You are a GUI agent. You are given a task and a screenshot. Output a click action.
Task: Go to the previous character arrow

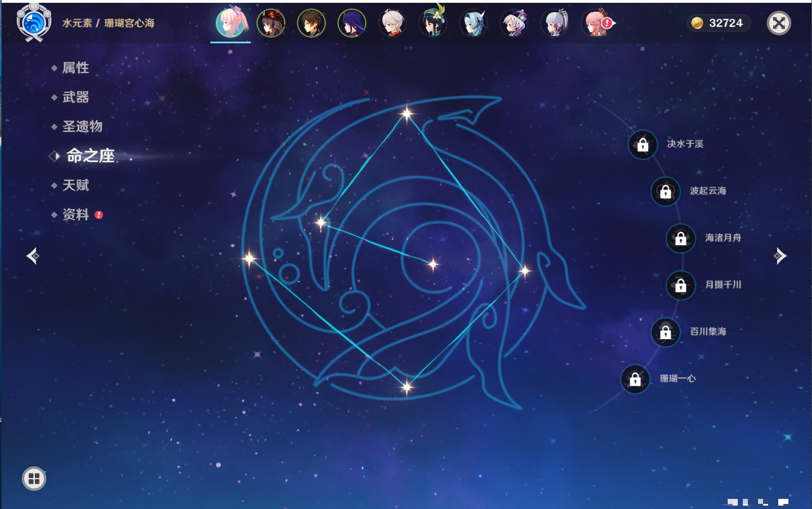coord(33,256)
